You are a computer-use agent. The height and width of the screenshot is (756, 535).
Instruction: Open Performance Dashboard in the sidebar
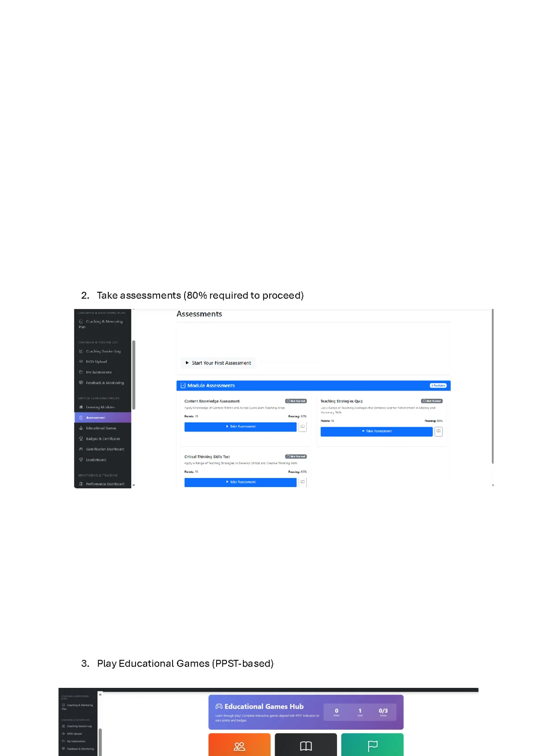click(105, 484)
